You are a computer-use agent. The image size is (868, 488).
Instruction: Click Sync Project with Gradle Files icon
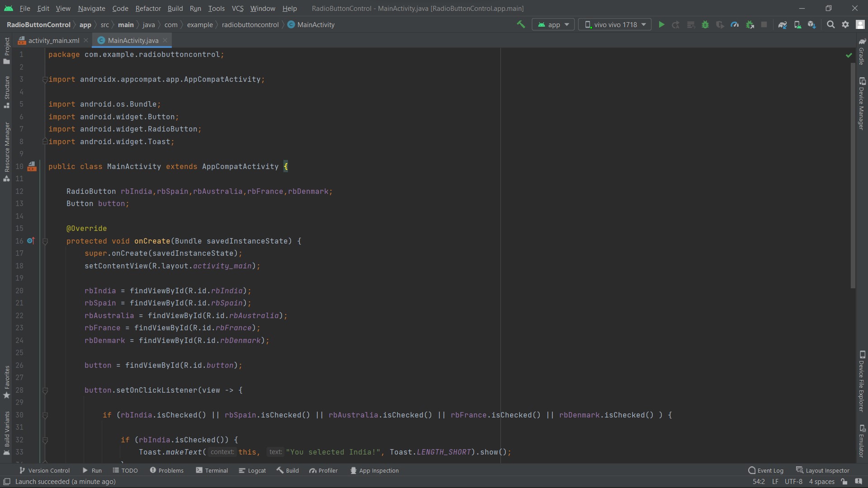783,24
